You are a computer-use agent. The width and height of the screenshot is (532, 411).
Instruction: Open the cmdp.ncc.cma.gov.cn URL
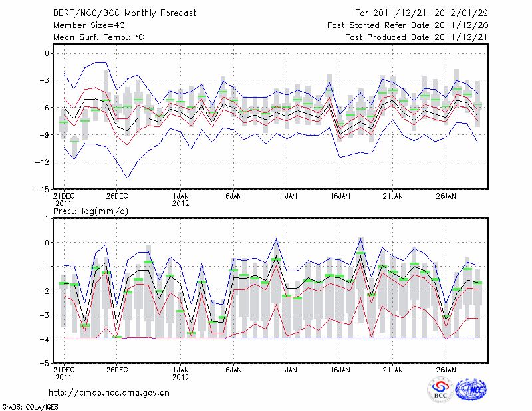coord(109,392)
